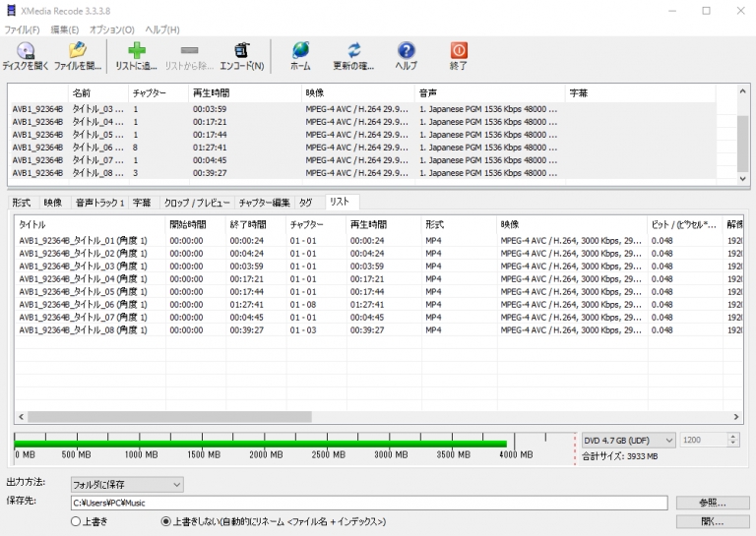Open the DVD 4.7 GB (UDF) dropdown
Viewport: 756px width, 536px height.
(627, 441)
